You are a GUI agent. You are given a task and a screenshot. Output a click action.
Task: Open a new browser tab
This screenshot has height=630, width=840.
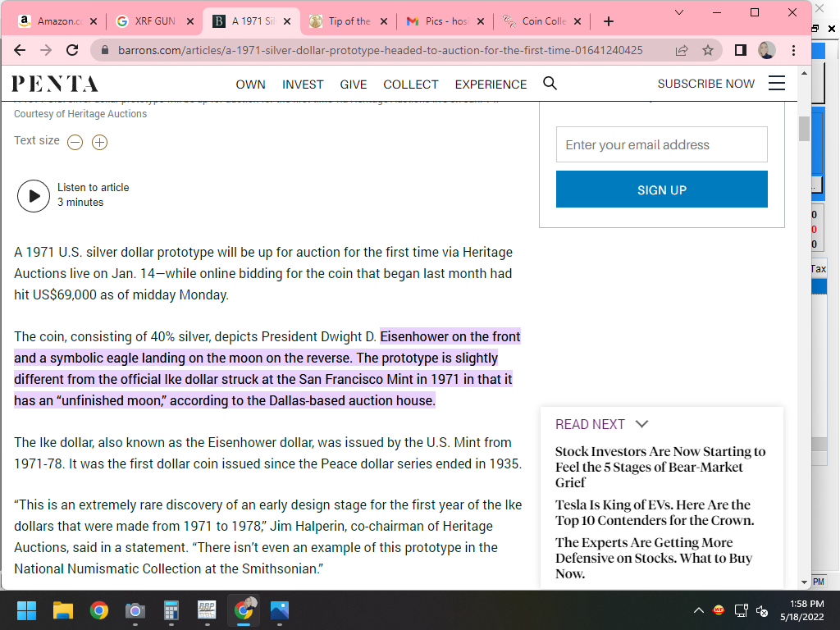(x=608, y=21)
